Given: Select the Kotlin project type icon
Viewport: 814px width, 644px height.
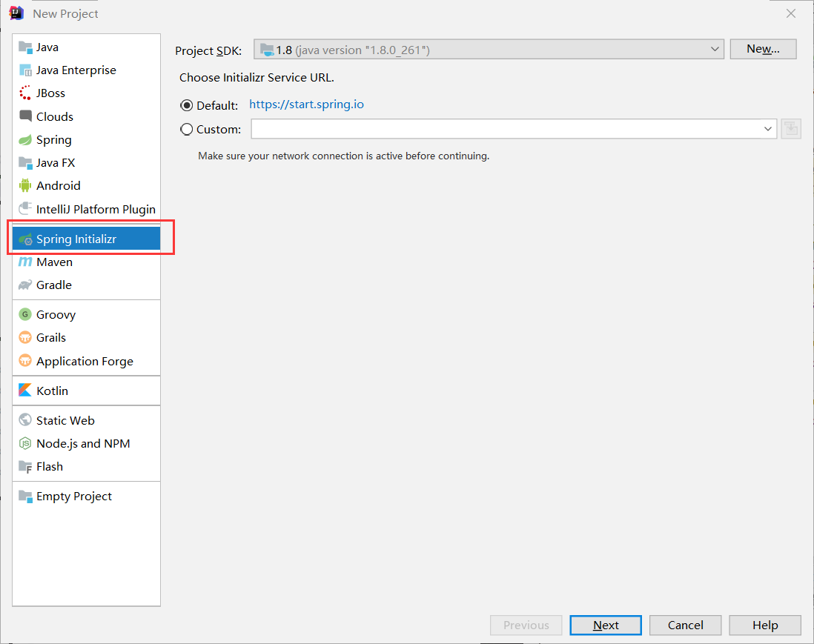Looking at the screenshot, I should pos(23,391).
